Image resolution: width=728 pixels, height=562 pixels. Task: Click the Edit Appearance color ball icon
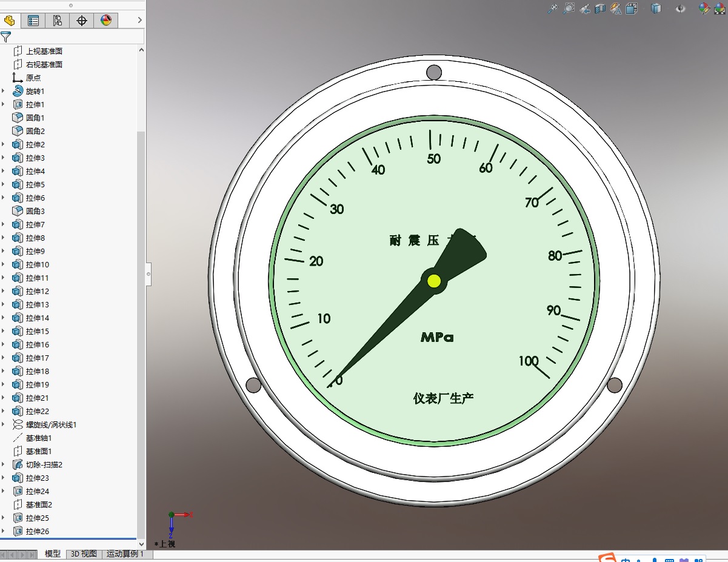point(704,8)
